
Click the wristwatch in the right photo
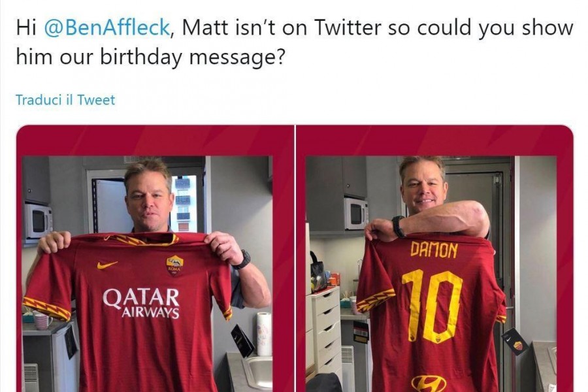pyautogui.click(x=399, y=226)
